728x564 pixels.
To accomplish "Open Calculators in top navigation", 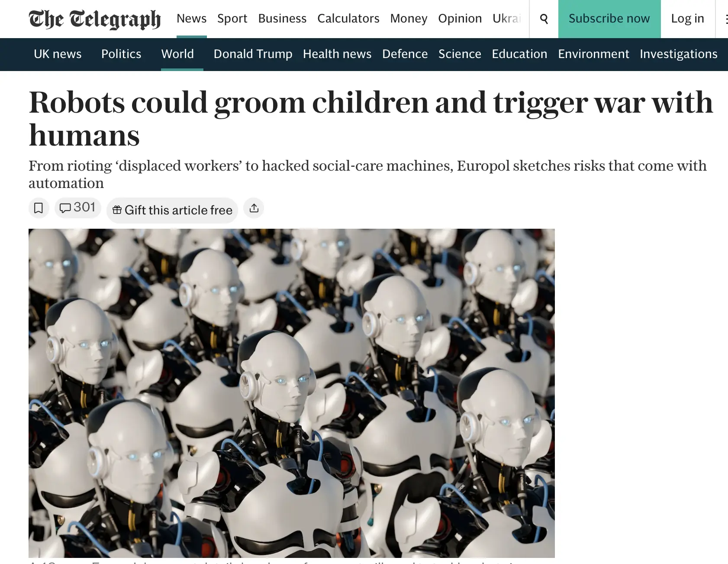I will click(x=348, y=19).
